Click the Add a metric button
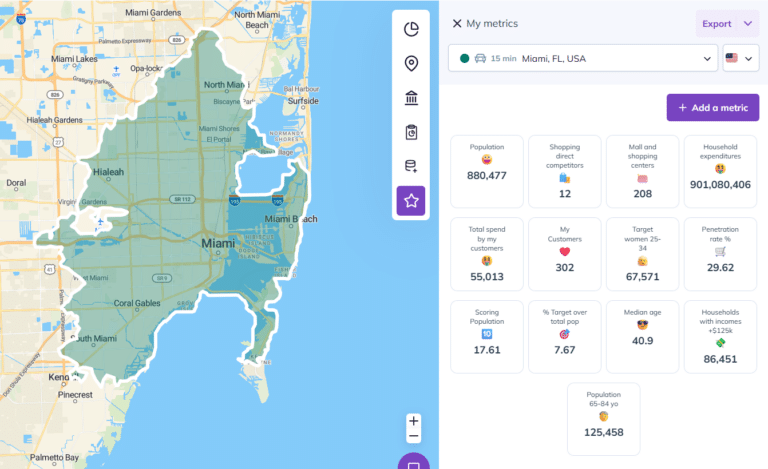 point(713,108)
